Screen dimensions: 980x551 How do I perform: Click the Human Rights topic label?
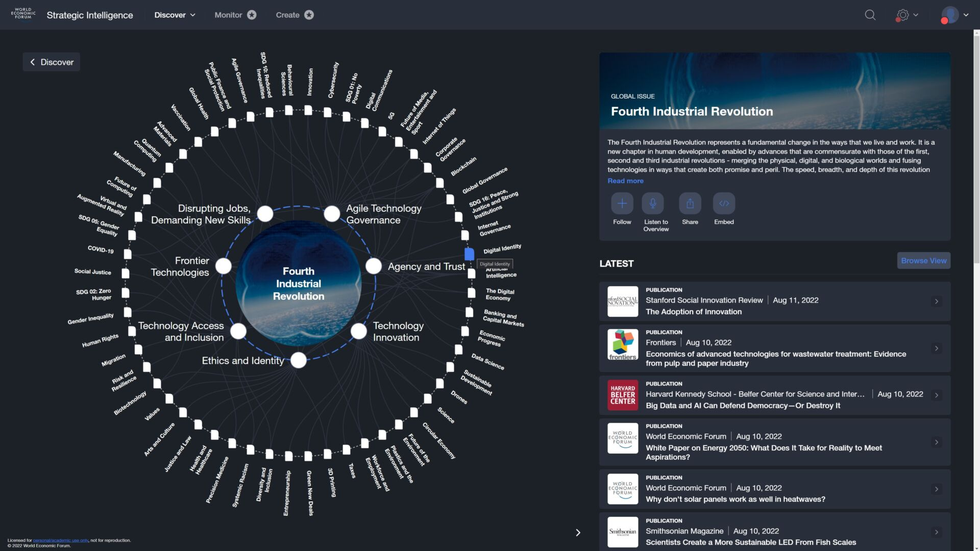[x=100, y=340]
